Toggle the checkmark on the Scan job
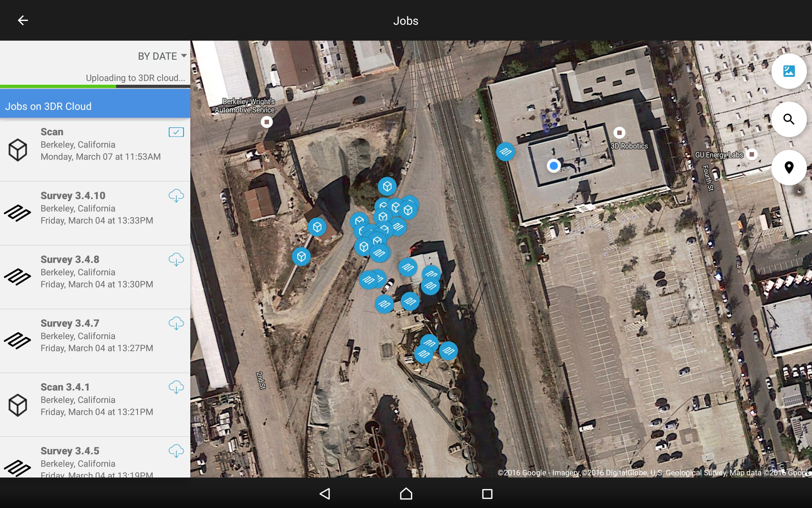Image resolution: width=812 pixels, height=508 pixels. coord(176,132)
